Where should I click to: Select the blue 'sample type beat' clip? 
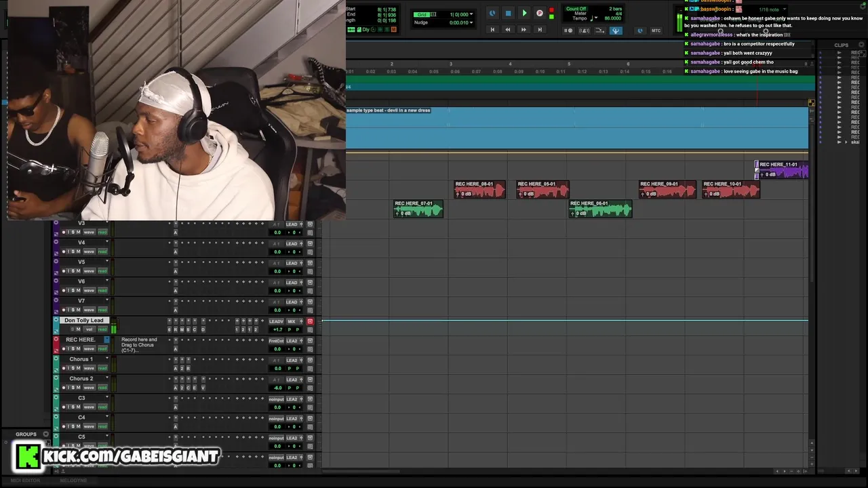pyautogui.click(x=577, y=128)
